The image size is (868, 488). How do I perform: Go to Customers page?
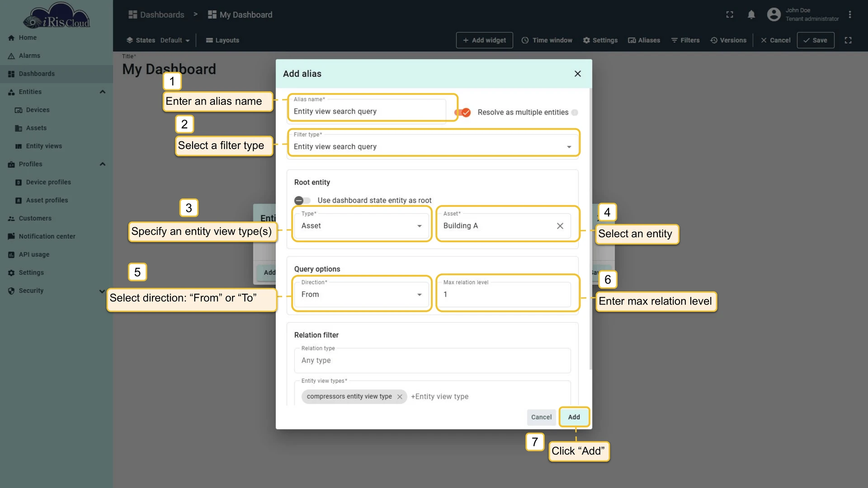click(56, 218)
